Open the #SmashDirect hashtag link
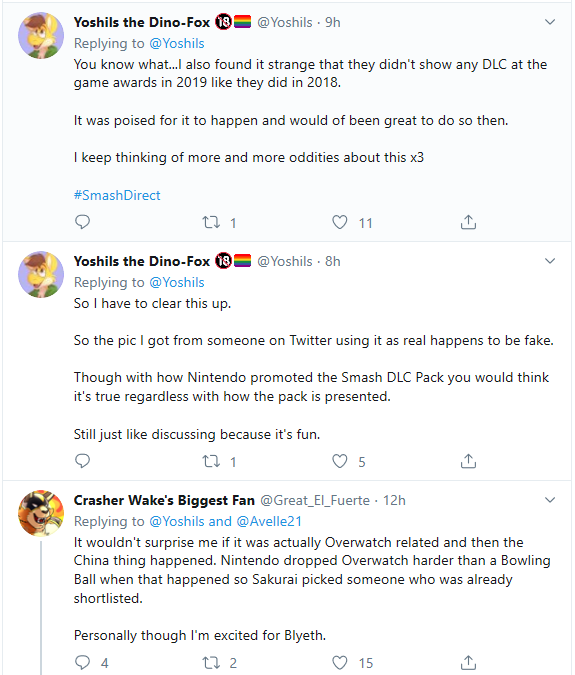Viewport: 575px width, 675px height. [x=117, y=195]
